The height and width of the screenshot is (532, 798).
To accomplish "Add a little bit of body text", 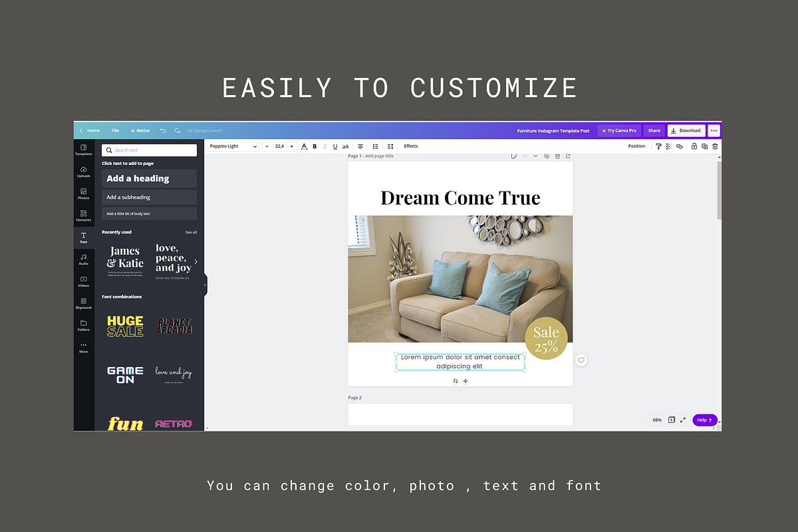I will click(149, 213).
